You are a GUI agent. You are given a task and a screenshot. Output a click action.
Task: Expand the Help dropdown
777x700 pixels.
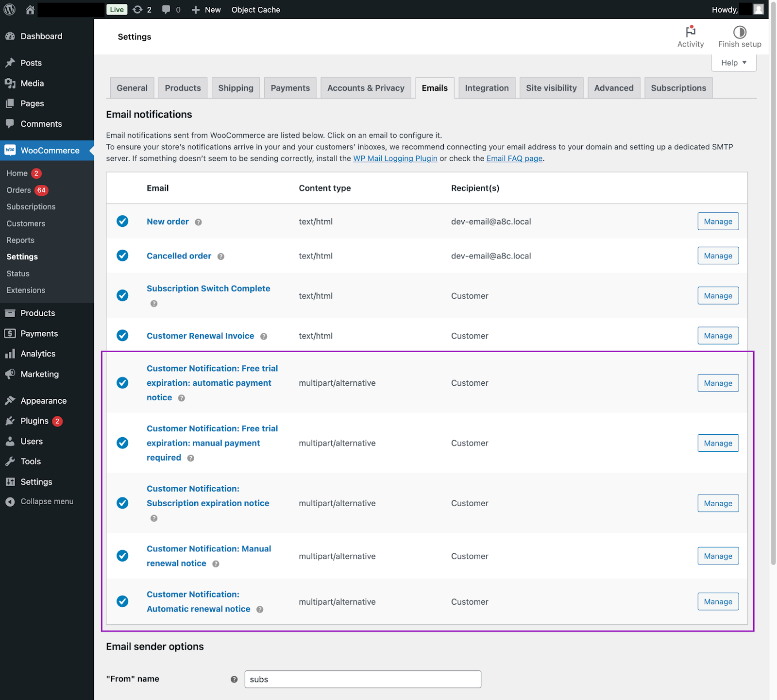click(x=733, y=62)
